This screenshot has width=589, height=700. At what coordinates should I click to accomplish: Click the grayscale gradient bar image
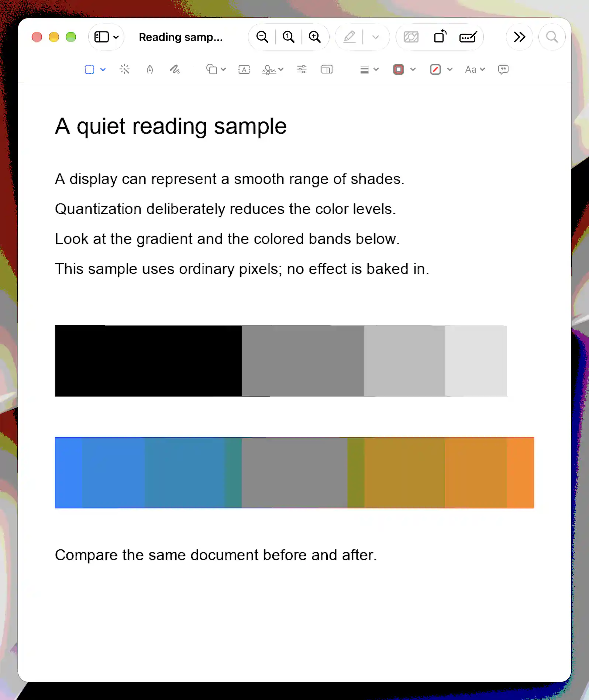point(281,361)
